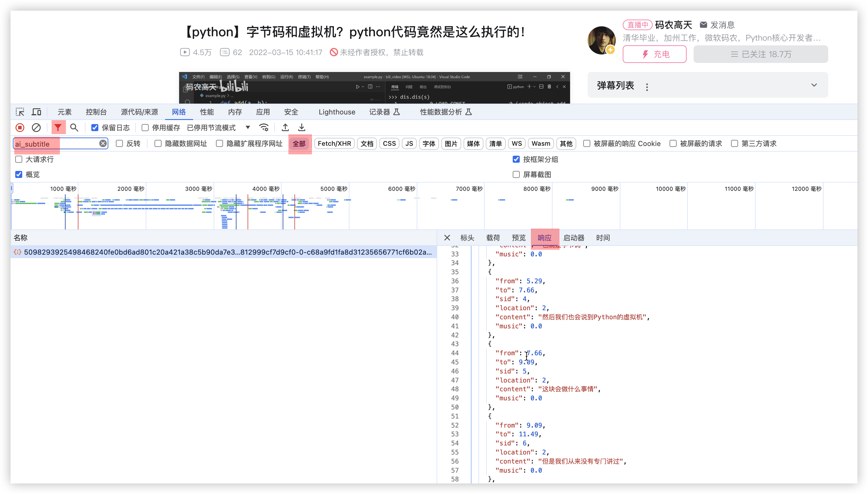Switch to the 预览 tab
868x494 pixels.
[x=518, y=238]
